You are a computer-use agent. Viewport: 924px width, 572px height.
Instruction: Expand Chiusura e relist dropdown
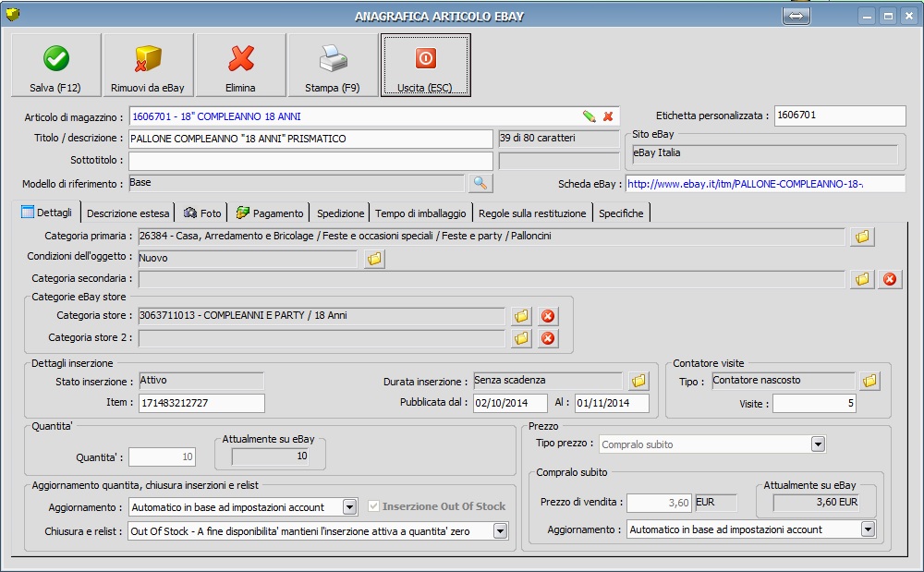tap(500, 530)
